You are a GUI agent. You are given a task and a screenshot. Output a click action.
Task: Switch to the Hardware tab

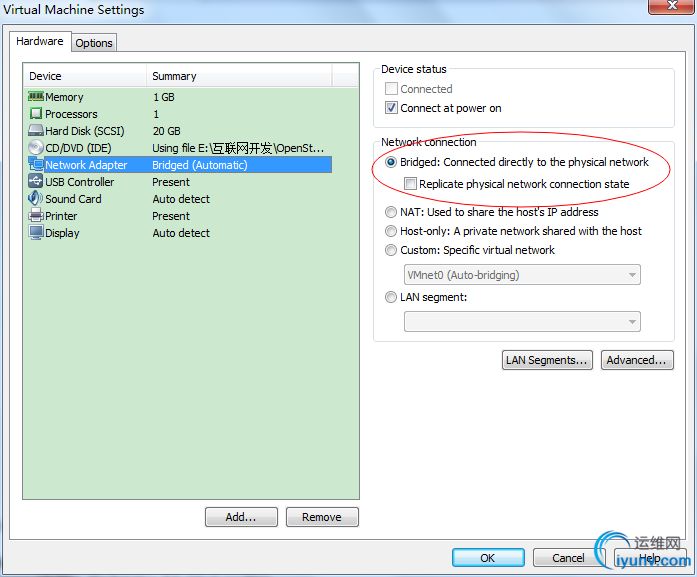point(40,41)
